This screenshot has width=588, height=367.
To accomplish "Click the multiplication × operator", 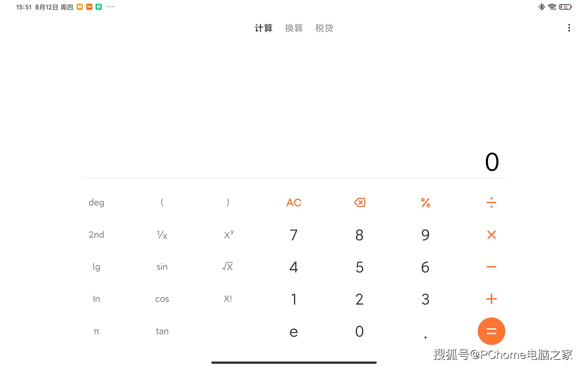I will (x=491, y=235).
